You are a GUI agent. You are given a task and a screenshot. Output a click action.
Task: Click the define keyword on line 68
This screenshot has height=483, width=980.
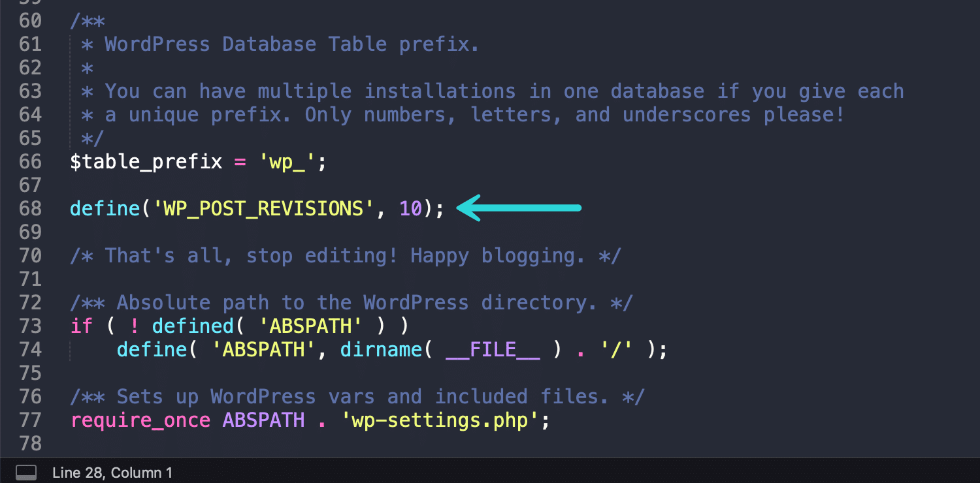(x=103, y=208)
